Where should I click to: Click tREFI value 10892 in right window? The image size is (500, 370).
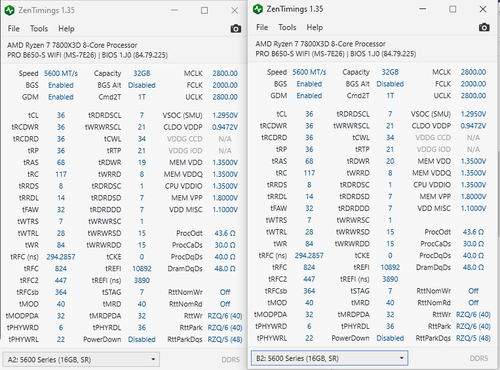coord(390,267)
